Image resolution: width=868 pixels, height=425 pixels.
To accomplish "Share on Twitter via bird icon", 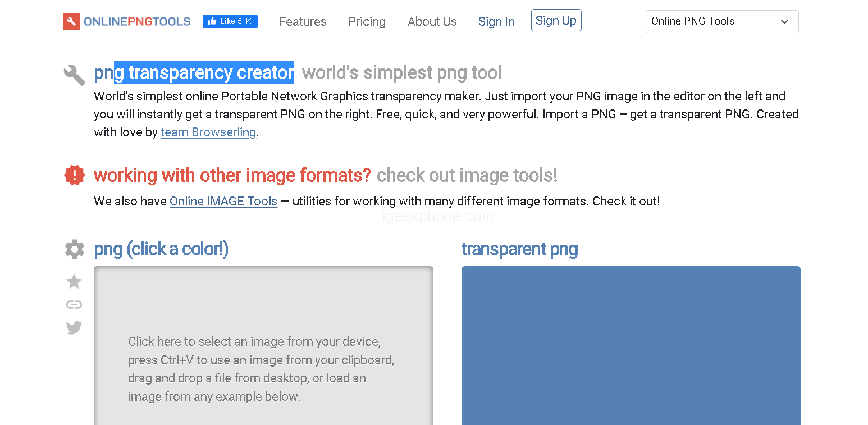I will [x=74, y=328].
